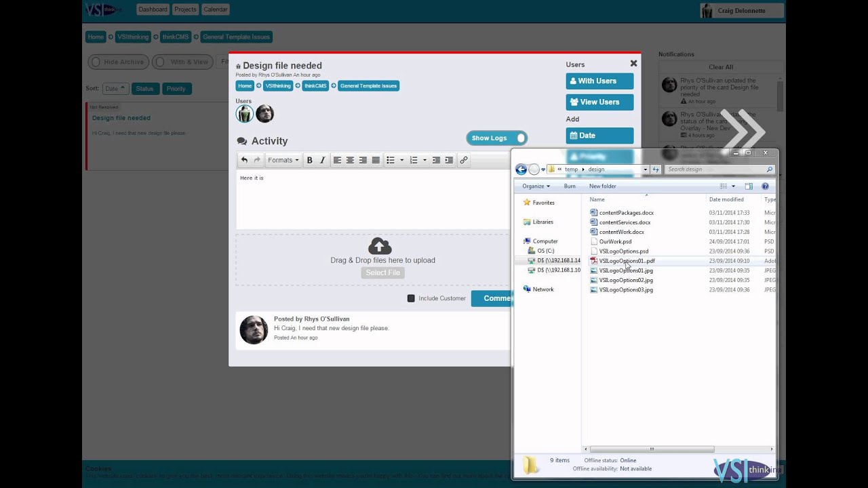Go back in the Explorer window

pos(521,169)
